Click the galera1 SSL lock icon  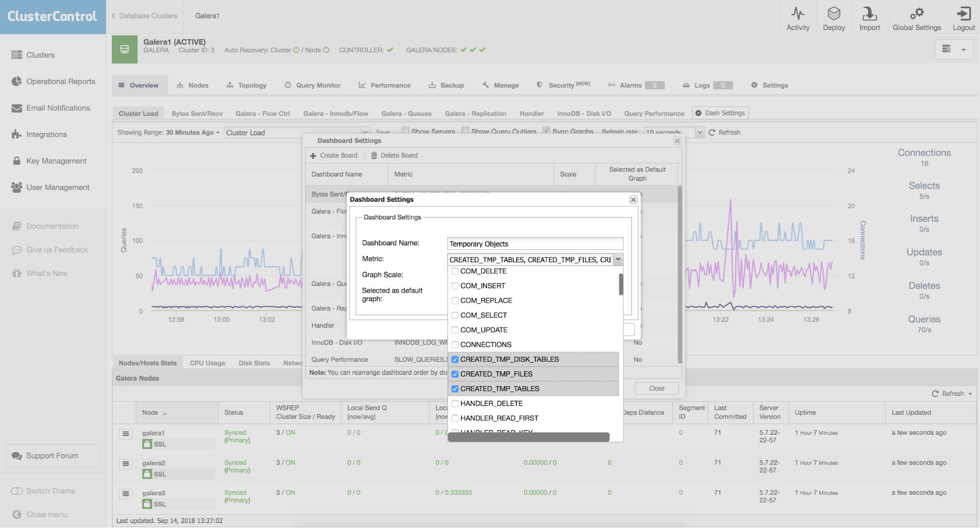pyautogui.click(x=147, y=444)
